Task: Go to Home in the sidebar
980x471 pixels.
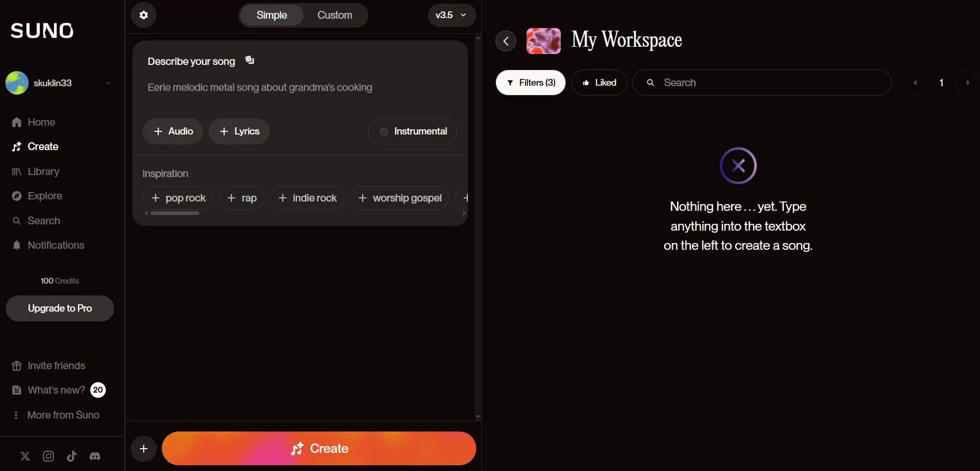Action: click(x=34, y=122)
